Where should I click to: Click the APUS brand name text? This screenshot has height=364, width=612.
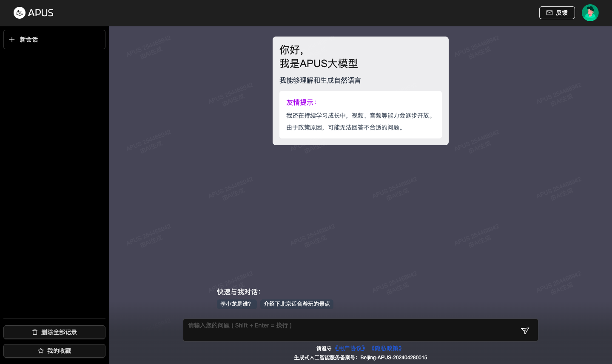(41, 13)
